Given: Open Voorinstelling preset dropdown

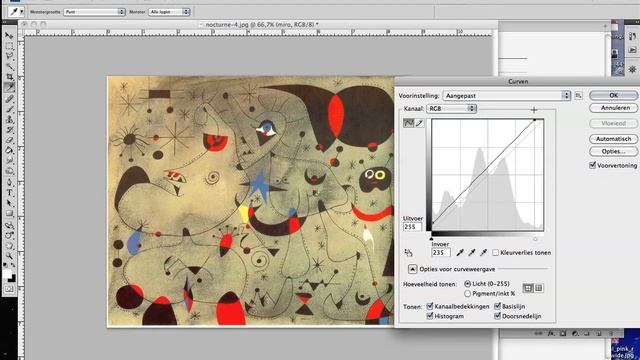Looking at the screenshot, I should (507, 96).
